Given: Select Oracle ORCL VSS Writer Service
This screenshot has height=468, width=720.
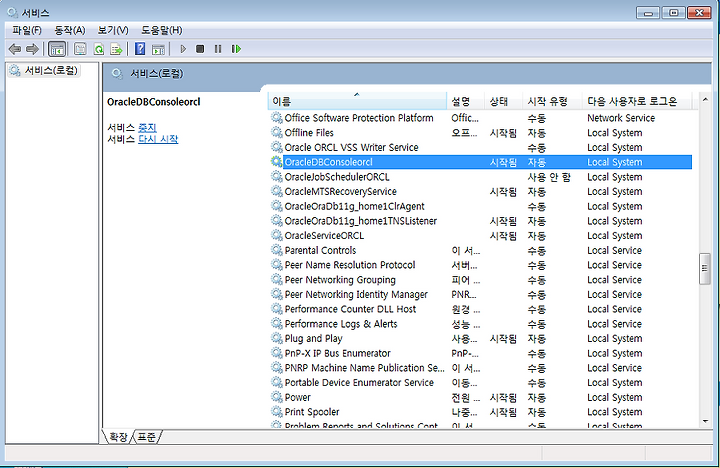Looking at the screenshot, I should 480,147.
